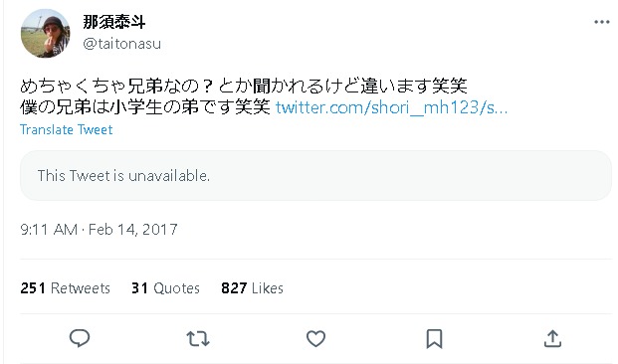Viewport: 618px width, 364px height.
Task: Click the 僕の兄弟は小学生 tweet text line
Action: pos(145,107)
